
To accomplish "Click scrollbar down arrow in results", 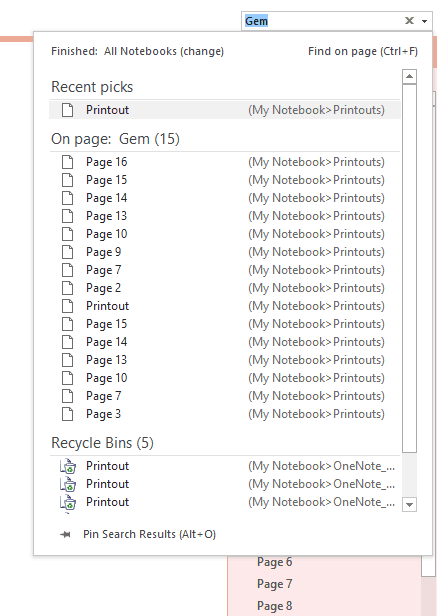I will point(409,504).
